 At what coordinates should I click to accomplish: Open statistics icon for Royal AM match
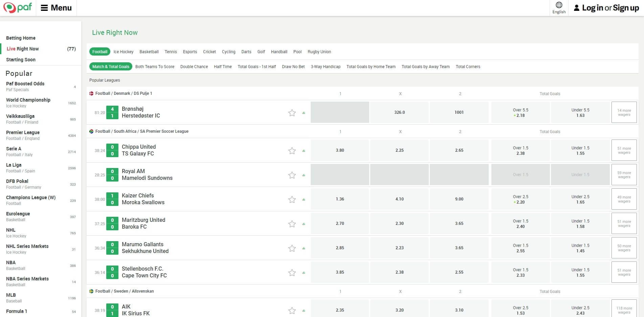304,175
